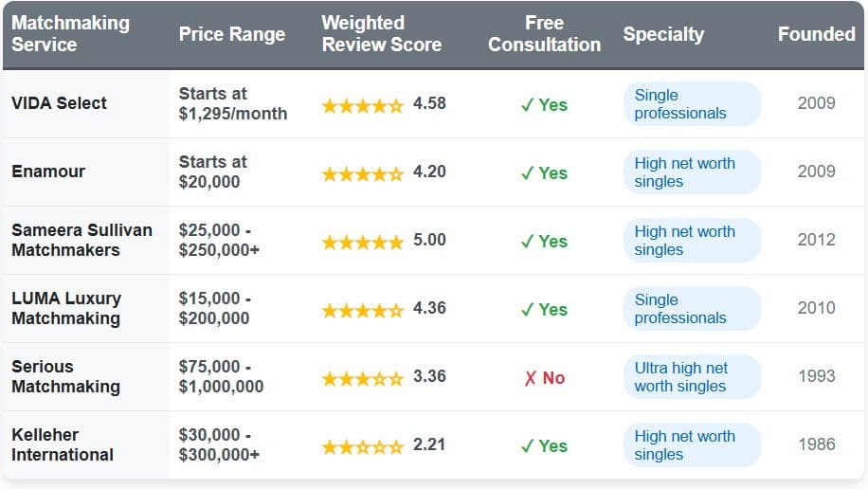
Task: Click Serious Matchmaking's price range cell
Action: click(222, 377)
